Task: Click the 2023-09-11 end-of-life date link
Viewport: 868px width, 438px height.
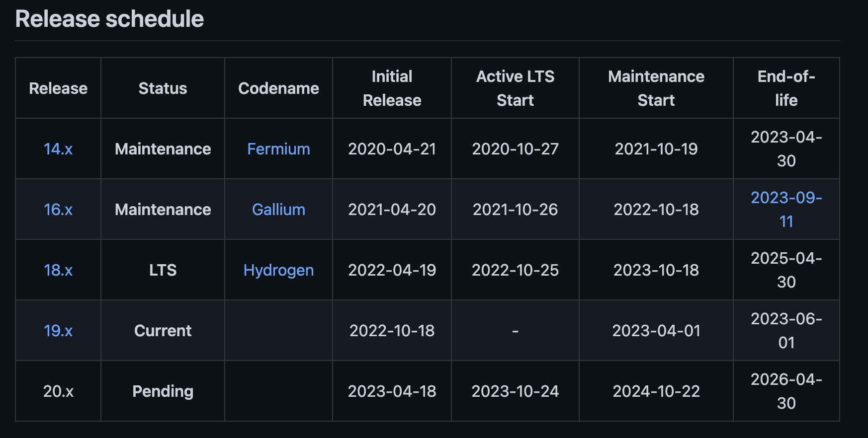Action: point(786,209)
